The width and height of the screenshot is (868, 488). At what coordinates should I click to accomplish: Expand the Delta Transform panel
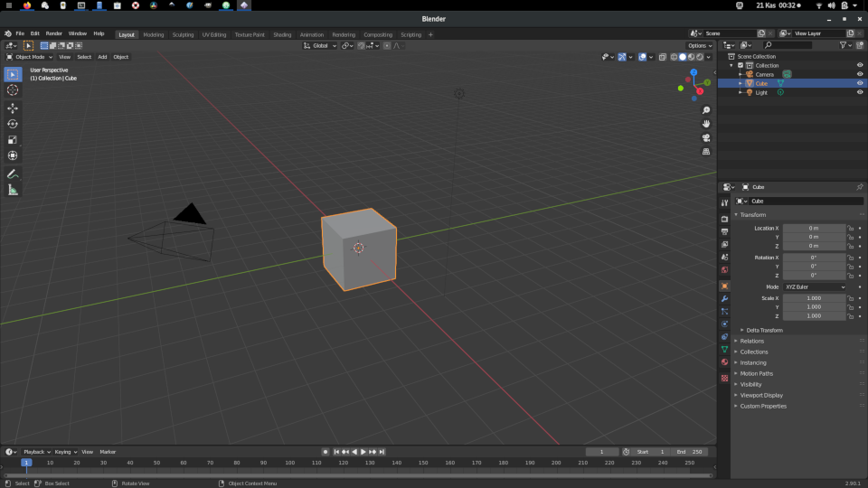(764, 331)
